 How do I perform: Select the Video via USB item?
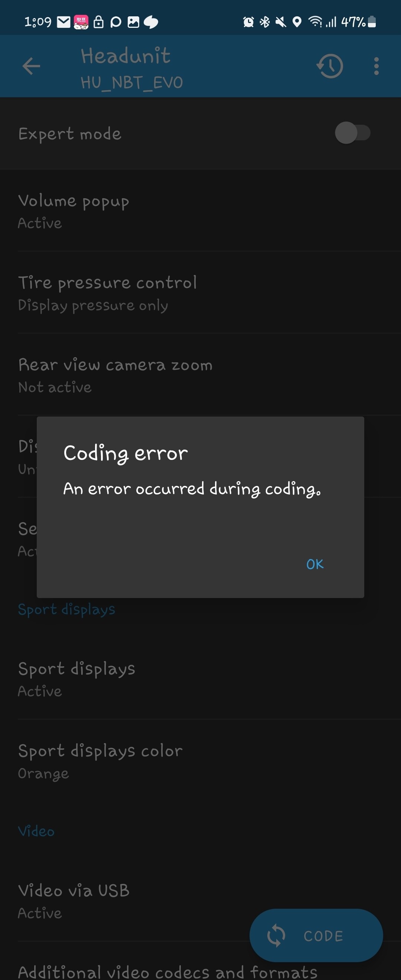pos(200,901)
